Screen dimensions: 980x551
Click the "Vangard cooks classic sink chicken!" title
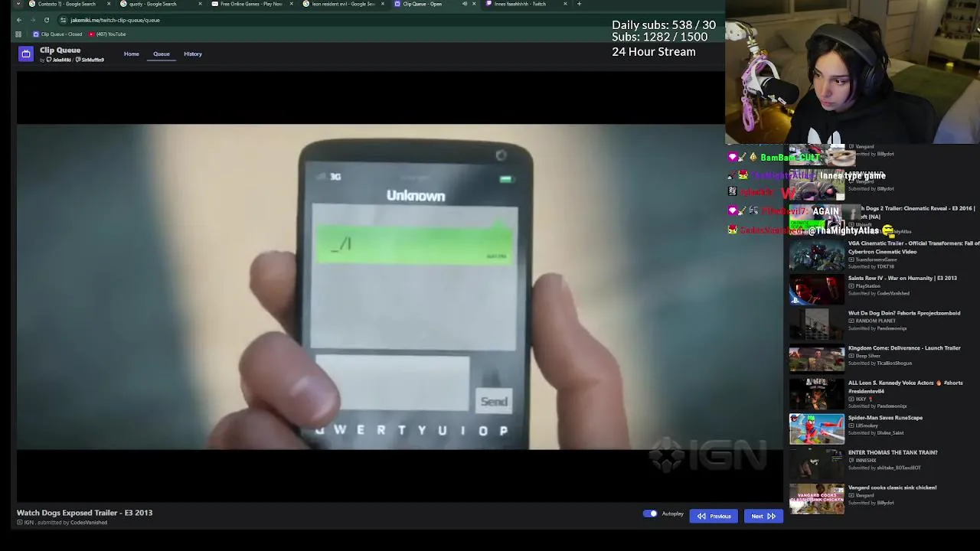tap(892, 487)
